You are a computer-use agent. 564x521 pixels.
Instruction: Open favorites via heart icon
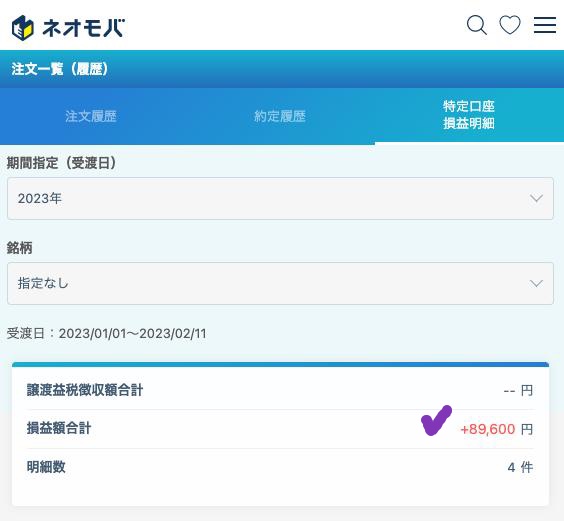510,25
